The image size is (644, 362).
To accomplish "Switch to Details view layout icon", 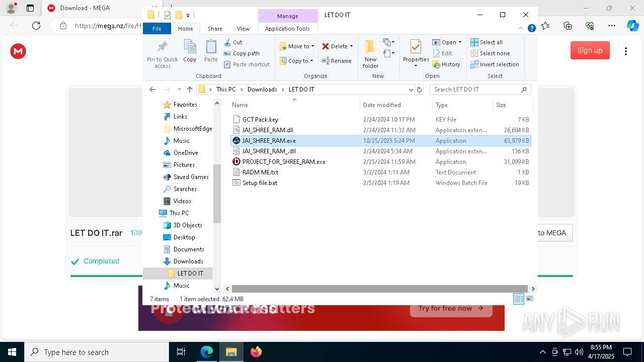I will tap(519, 299).
